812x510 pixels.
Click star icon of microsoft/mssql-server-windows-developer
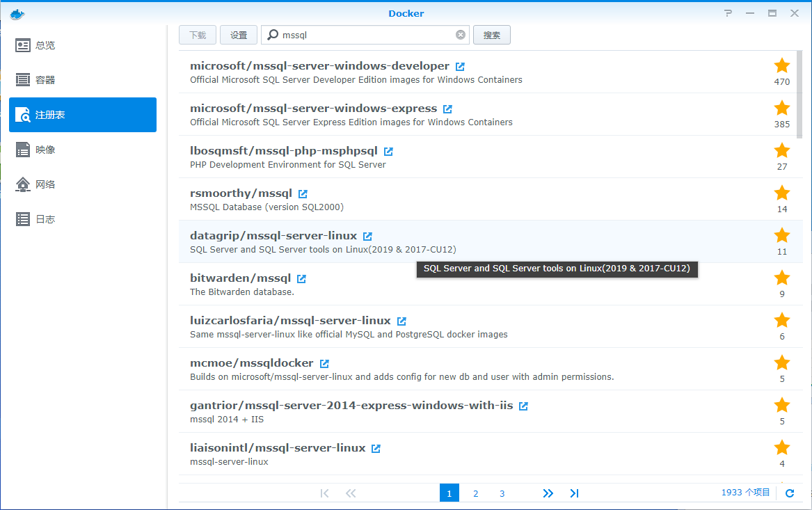[782, 66]
